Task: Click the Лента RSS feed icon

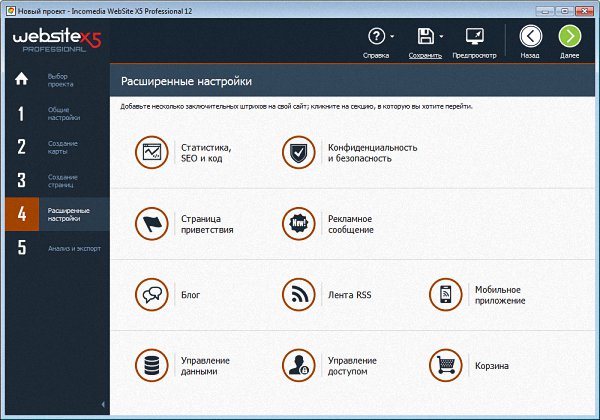Action: [x=297, y=294]
